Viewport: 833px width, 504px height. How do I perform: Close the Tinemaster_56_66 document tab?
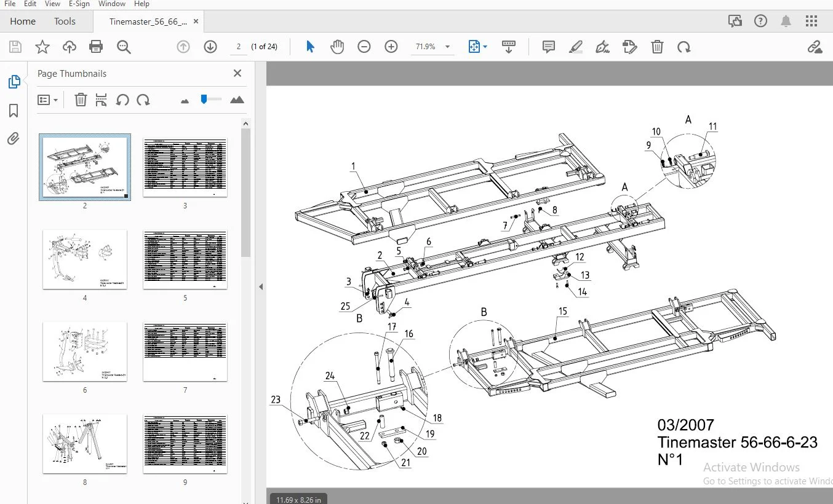pos(196,22)
